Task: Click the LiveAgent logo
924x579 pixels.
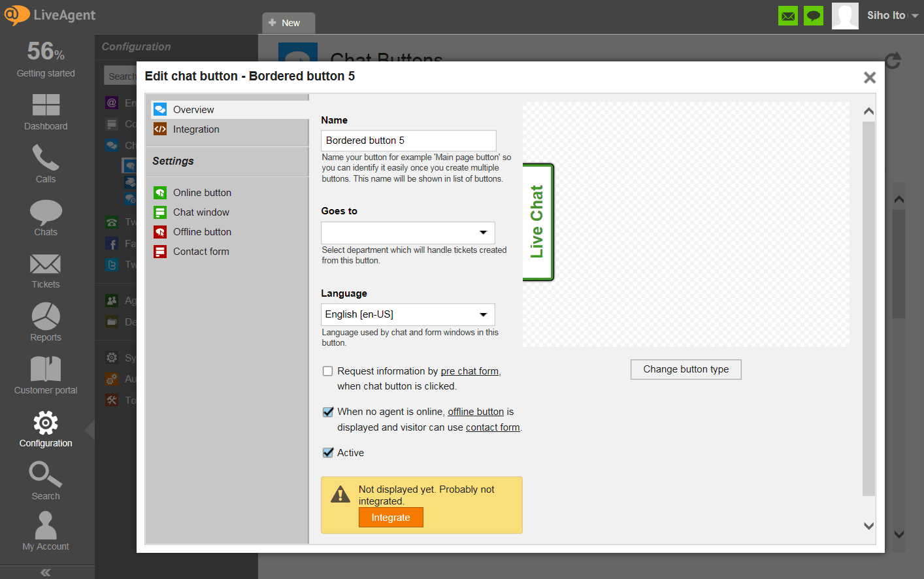Action: point(50,15)
